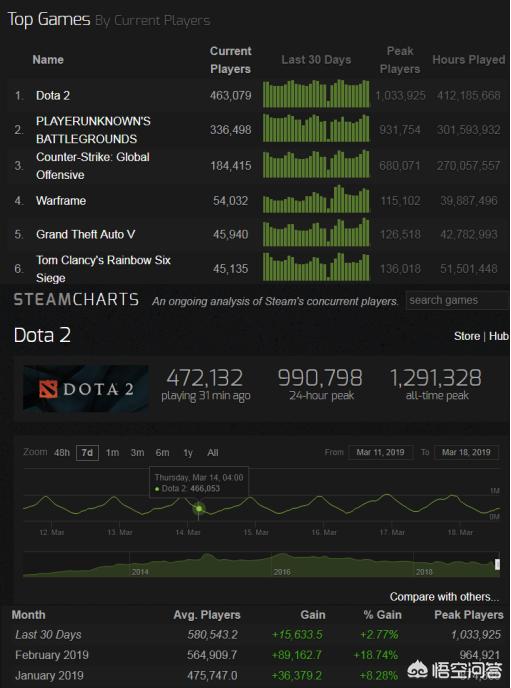Open the From date field Mar 11, 2019
511x688 pixels.
pos(380,452)
